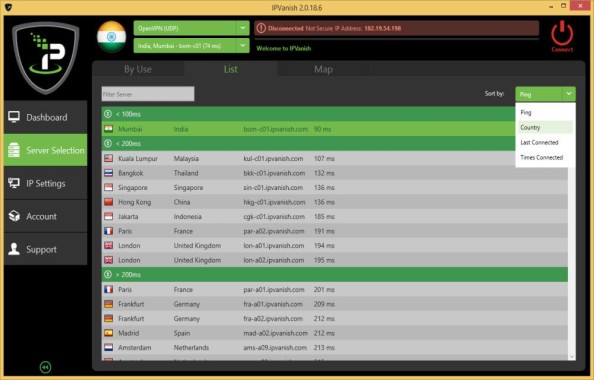This screenshot has height=380, width=594.
Task: Select sin-c01.ipvanish.com hostname
Action: 273,188
